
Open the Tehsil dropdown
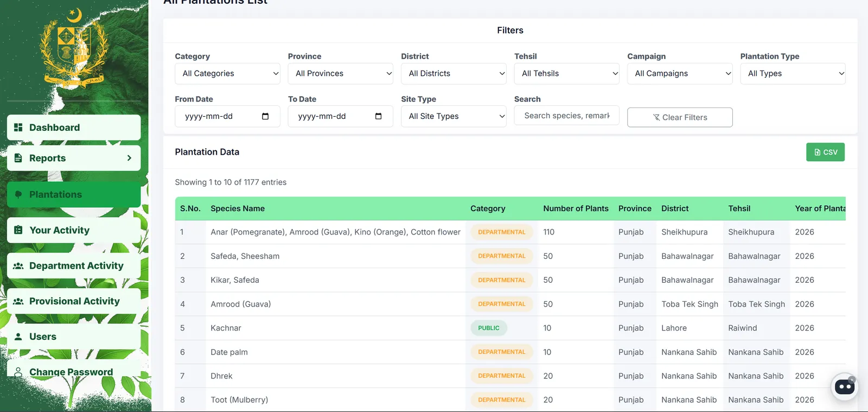point(566,74)
